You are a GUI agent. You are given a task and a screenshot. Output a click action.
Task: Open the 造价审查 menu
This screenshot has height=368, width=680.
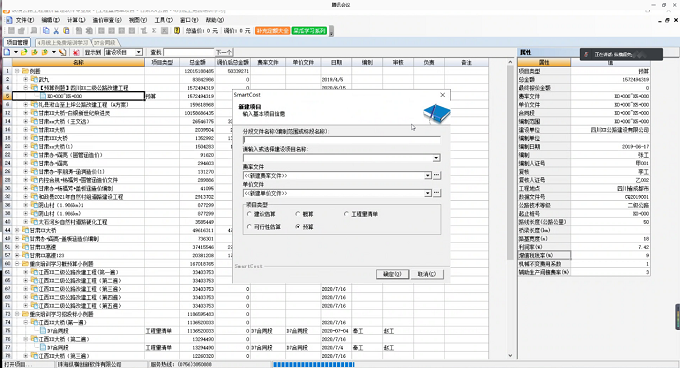pyautogui.click(x=107, y=20)
